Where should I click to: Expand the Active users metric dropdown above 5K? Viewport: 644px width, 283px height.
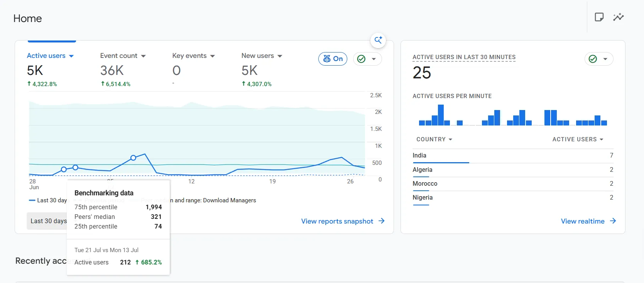(x=50, y=56)
